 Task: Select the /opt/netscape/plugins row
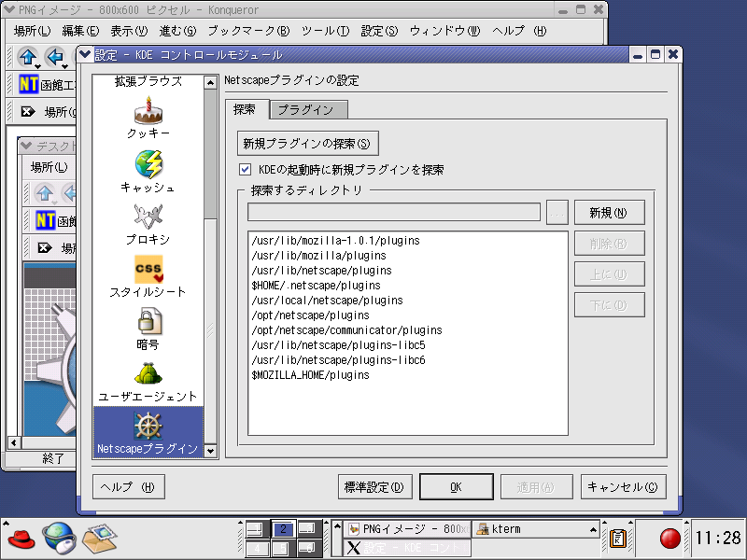pyautogui.click(x=408, y=315)
